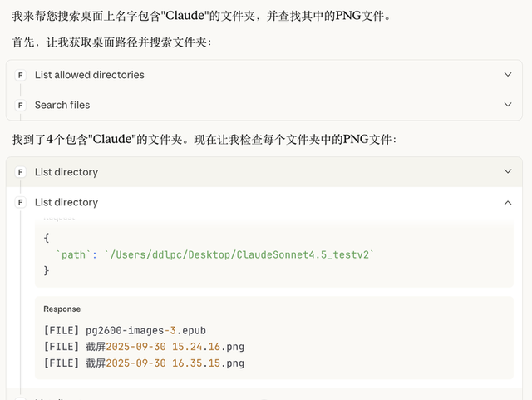Click the "Response" heading
532x400 pixels.
point(62,309)
